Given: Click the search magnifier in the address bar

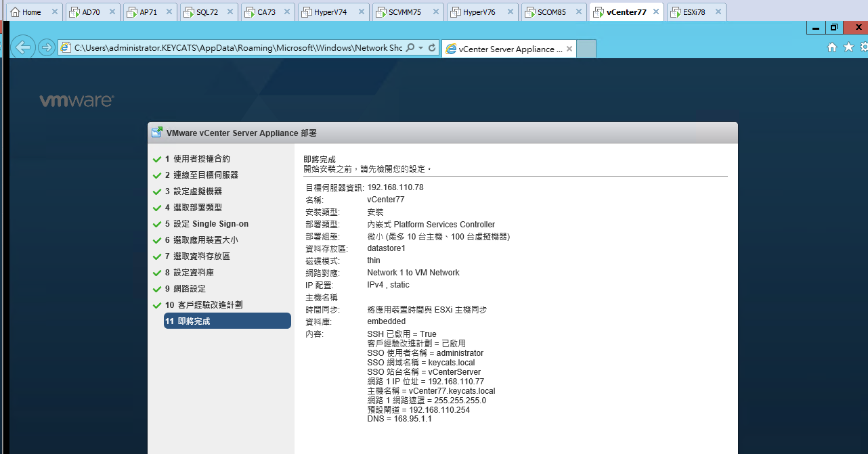Looking at the screenshot, I should pyautogui.click(x=410, y=48).
